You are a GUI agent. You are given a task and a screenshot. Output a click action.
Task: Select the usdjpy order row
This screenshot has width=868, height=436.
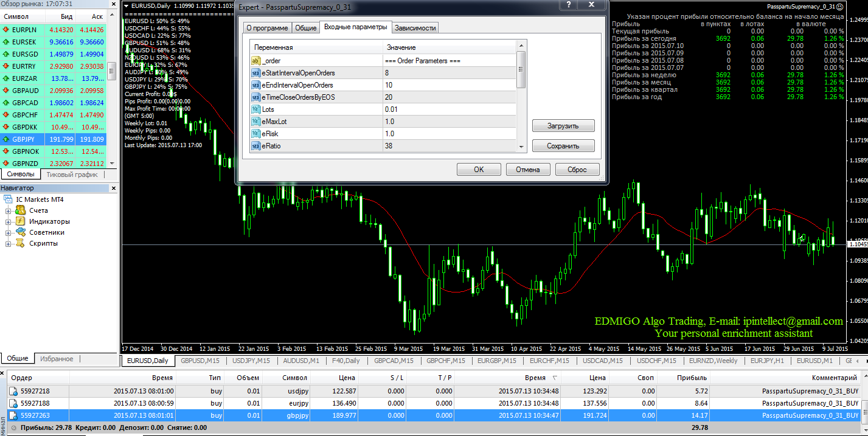click(434, 391)
